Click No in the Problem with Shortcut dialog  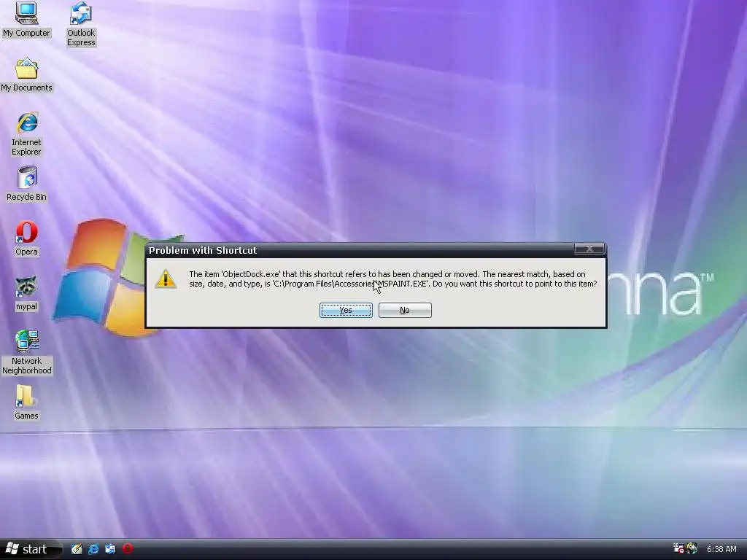tap(405, 310)
